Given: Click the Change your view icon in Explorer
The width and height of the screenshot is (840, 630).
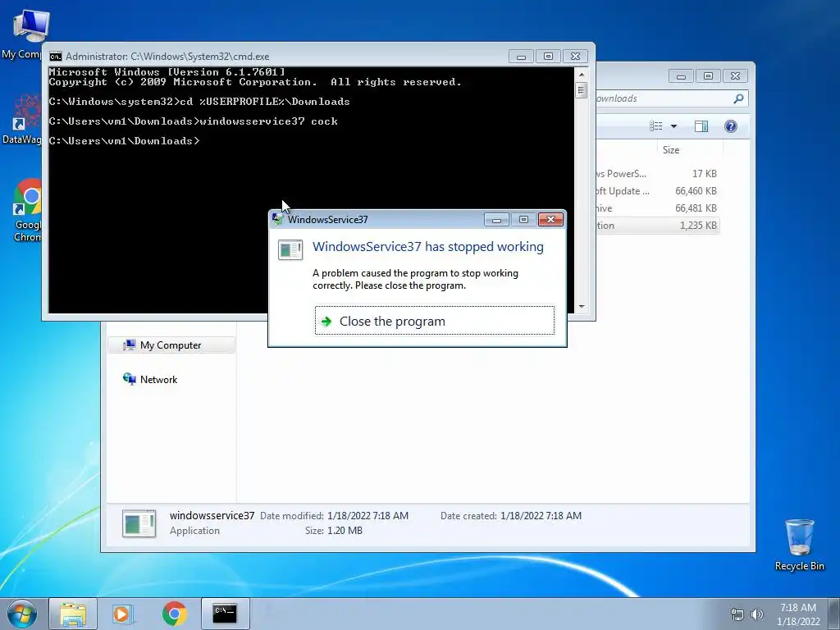Looking at the screenshot, I should tap(655, 126).
